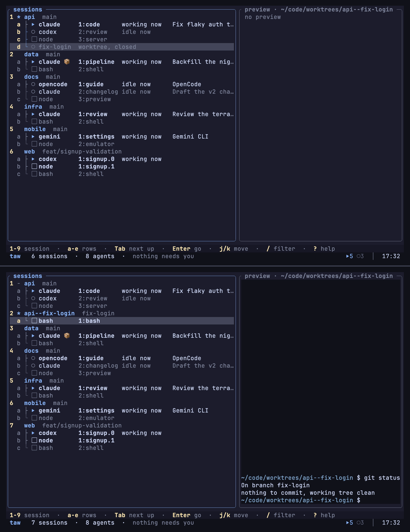This screenshot has height=532, width=410.
Task: Click play icon of claude 1:review under session 4 infra
Action: pyautogui.click(x=33, y=114)
